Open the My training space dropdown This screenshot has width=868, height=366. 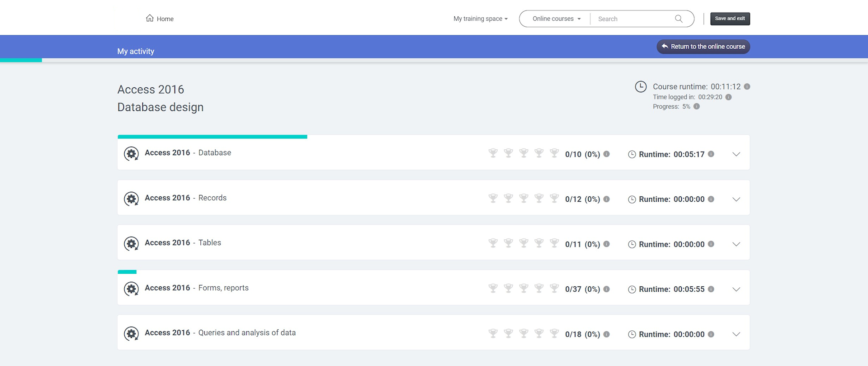tap(481, 19)
